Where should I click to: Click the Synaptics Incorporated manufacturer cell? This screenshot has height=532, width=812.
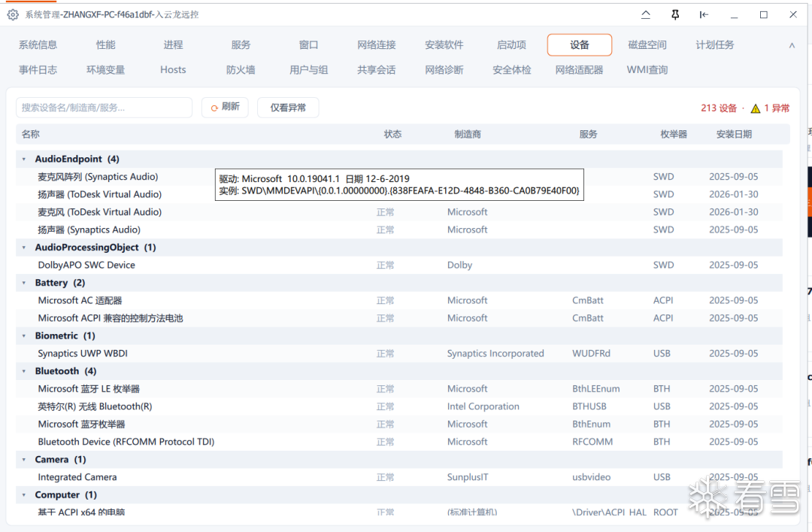[x=495, y=354]
